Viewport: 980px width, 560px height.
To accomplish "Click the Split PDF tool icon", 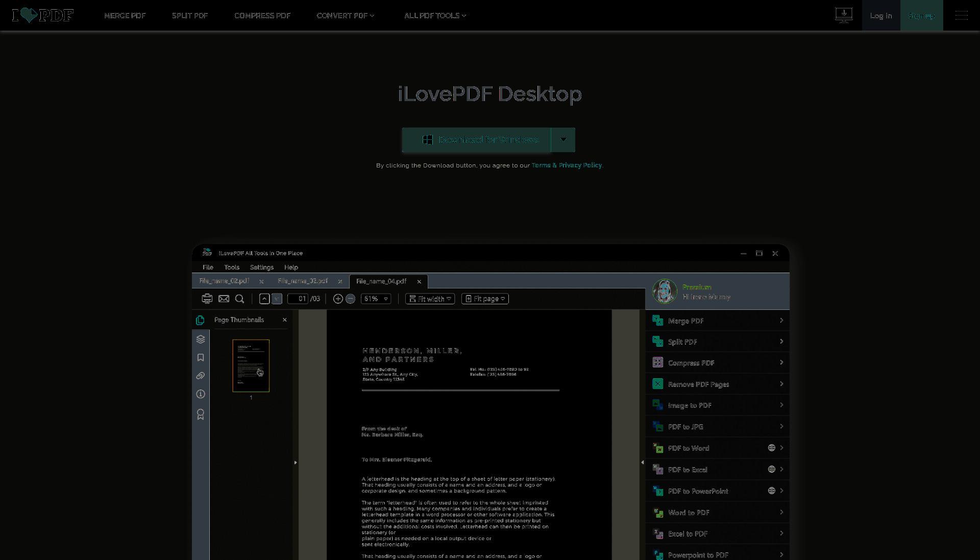I will click(x=658, y=342).
